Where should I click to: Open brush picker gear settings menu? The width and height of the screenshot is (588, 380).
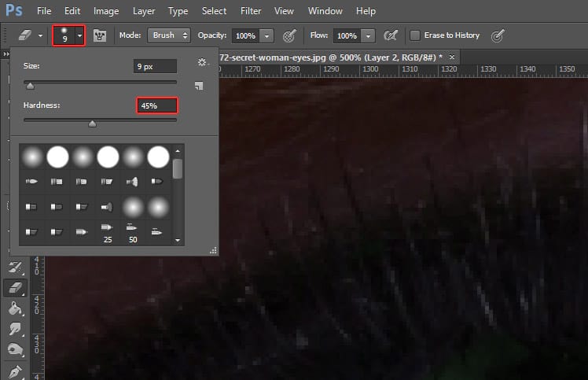[202, 62]
